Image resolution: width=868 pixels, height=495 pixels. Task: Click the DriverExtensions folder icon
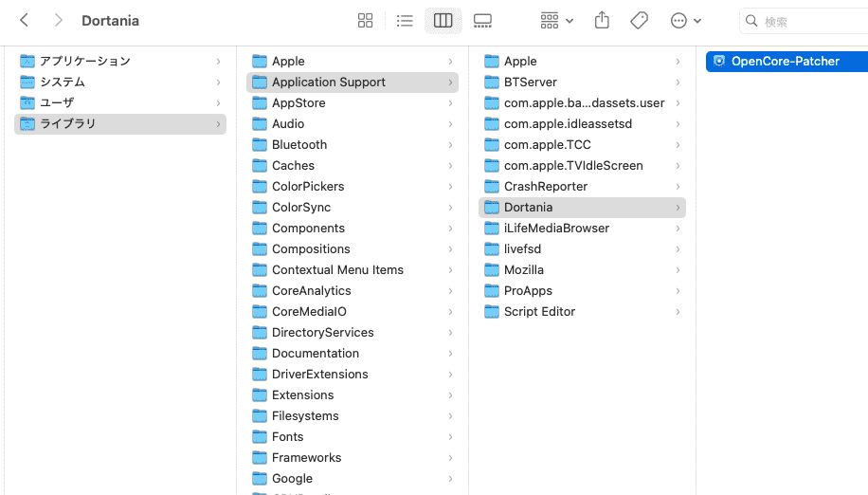(259, 374)
